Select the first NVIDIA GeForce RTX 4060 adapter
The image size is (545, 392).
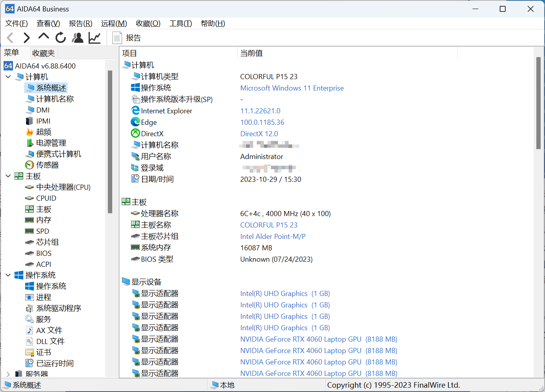coord(318,339)
